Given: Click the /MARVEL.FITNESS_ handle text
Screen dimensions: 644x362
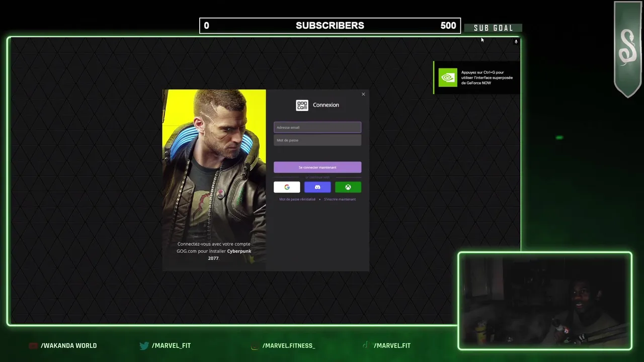Looking at the screenshot, I should pos(289,345).
